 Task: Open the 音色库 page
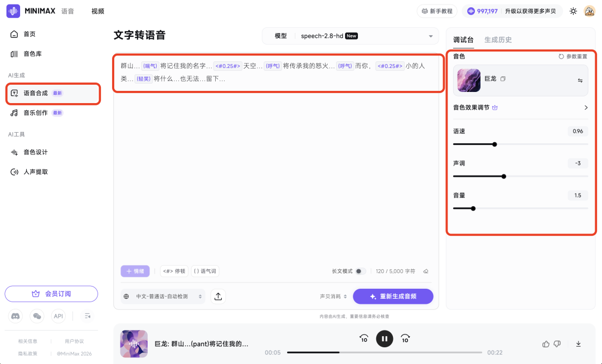pos(33,54)
